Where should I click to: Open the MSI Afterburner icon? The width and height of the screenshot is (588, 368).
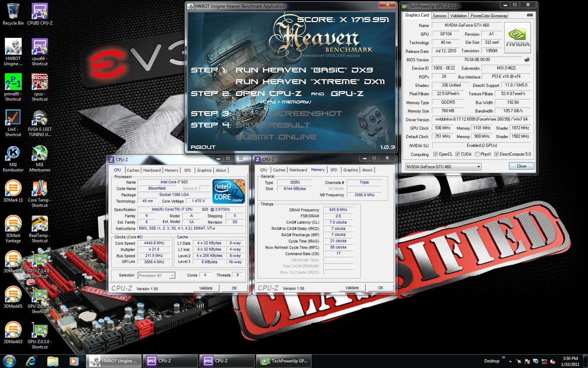(40, 158)
